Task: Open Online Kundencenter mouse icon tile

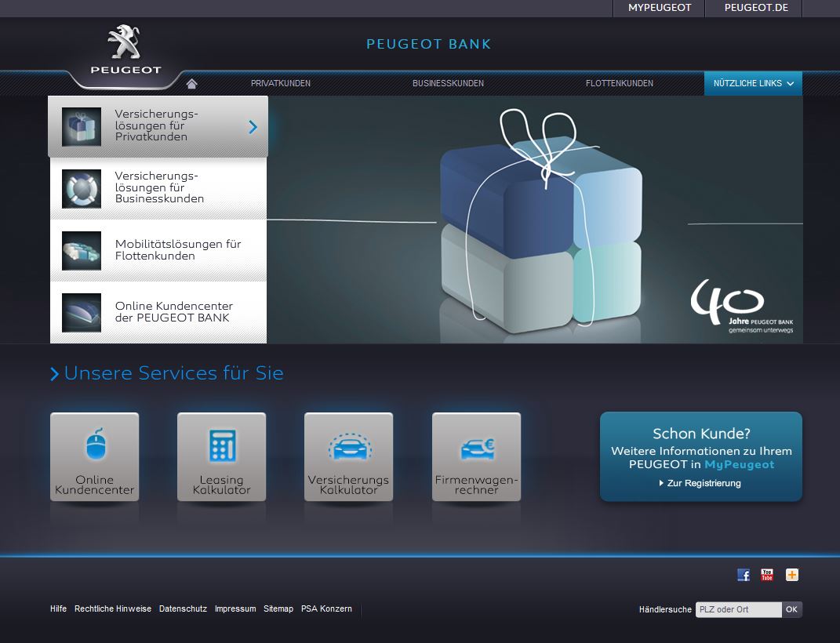Action: click(x=94, y=456)
